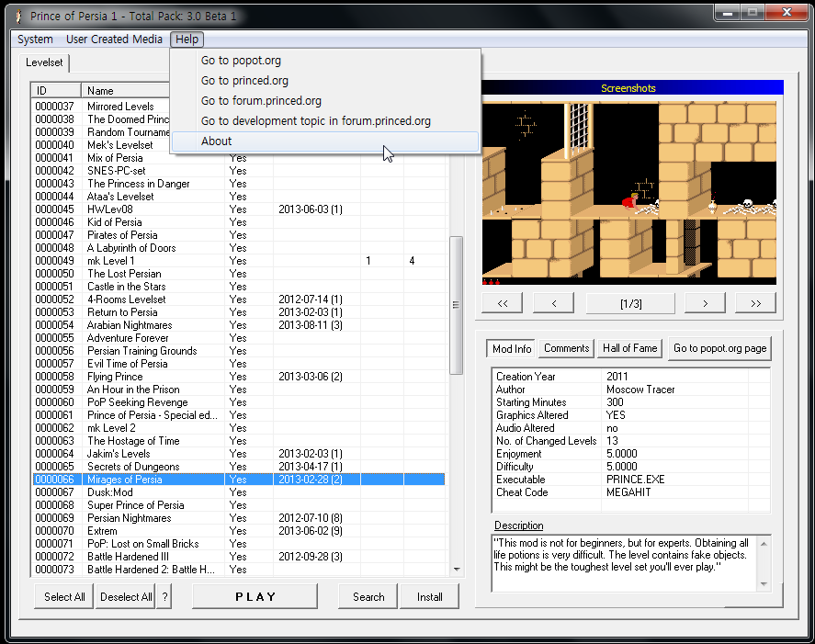The width and height of the screenshot is (815, 644).
Task: Select row mk Level 2
Action: pyautogui.click(x=239, y=428)
